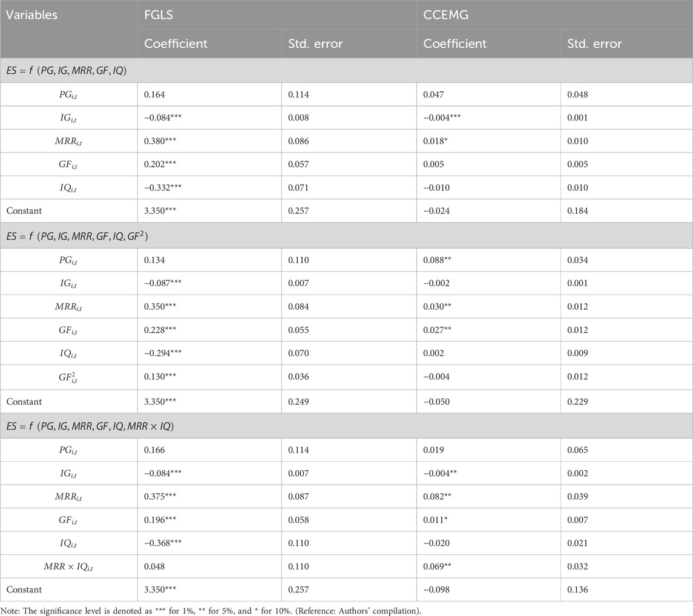Click the 0.018* CCEMG coefficient cell
The width and height of the screenshot is (693, 616).
pos(437,141)
